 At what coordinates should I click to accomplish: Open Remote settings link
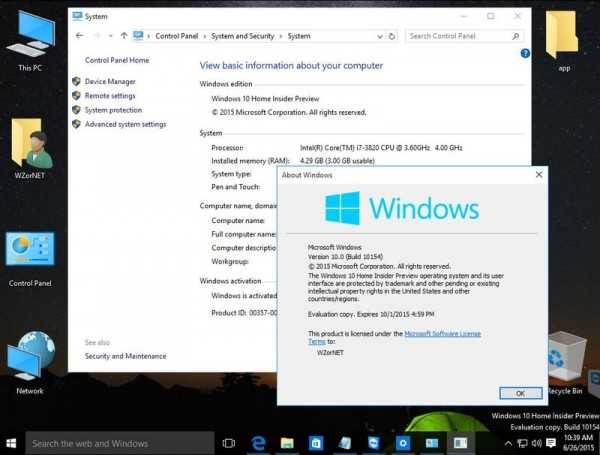(110, 96)
